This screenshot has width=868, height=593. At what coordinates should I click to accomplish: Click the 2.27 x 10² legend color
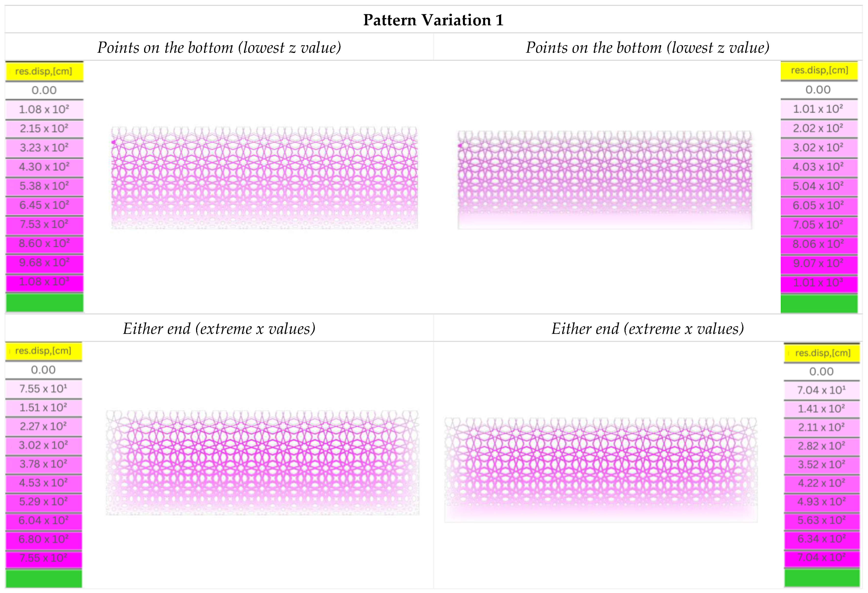(x=43, y=426)
